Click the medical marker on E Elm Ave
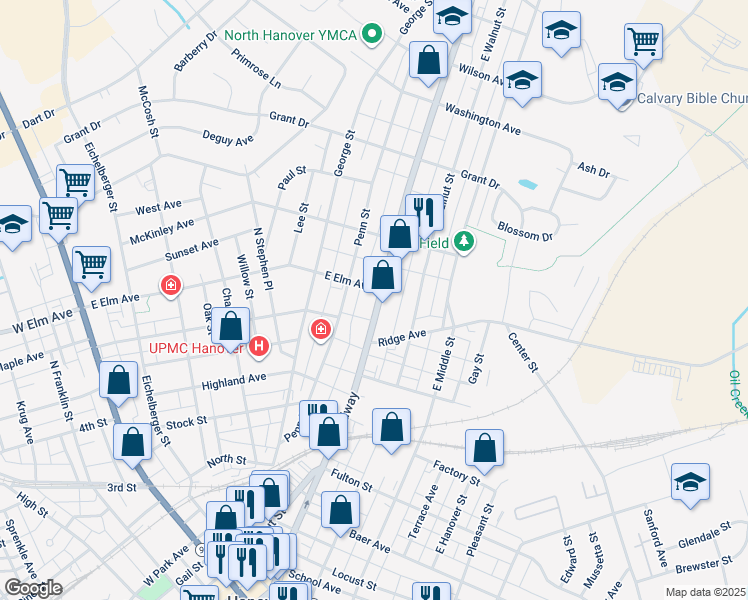748x600 pixels. (x=170, y=286)
